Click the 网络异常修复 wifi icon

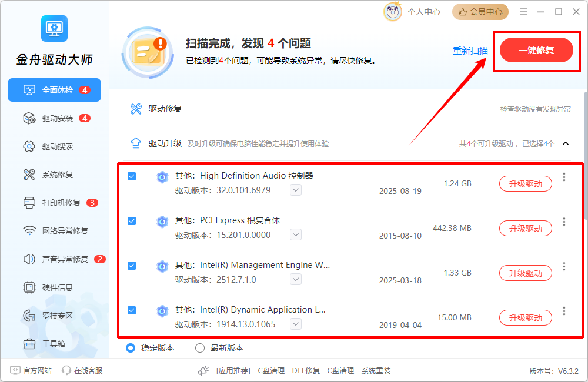(29, 230)
